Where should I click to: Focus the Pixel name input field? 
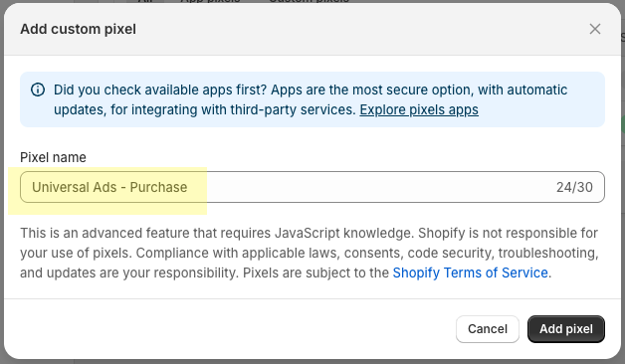pyautogui.click(x=312, y=187)
